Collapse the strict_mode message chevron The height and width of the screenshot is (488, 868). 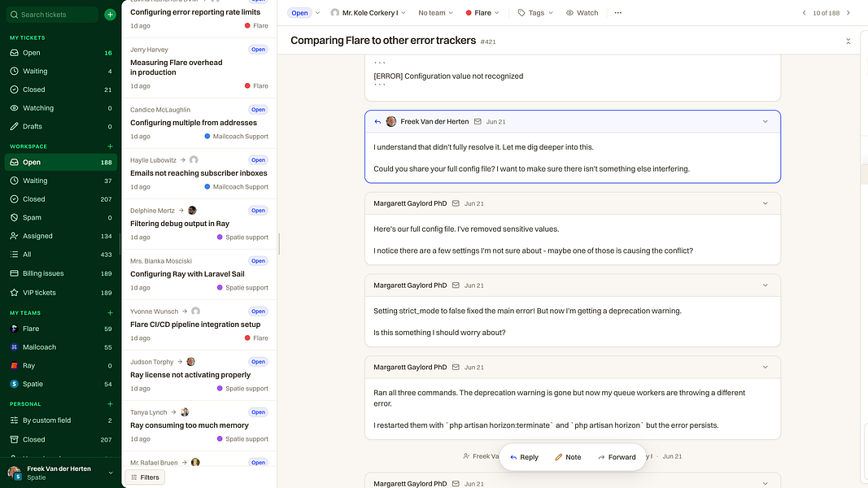coord(765,285)
